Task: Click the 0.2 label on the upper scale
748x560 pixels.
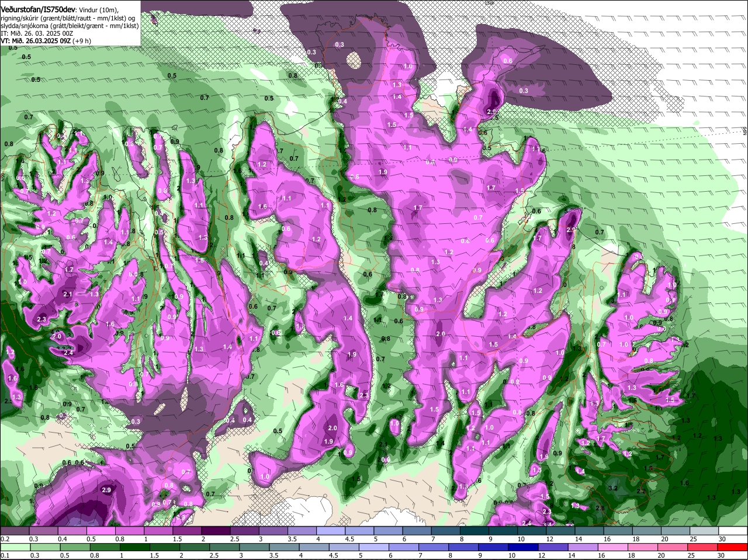Action: coord(5,539)
